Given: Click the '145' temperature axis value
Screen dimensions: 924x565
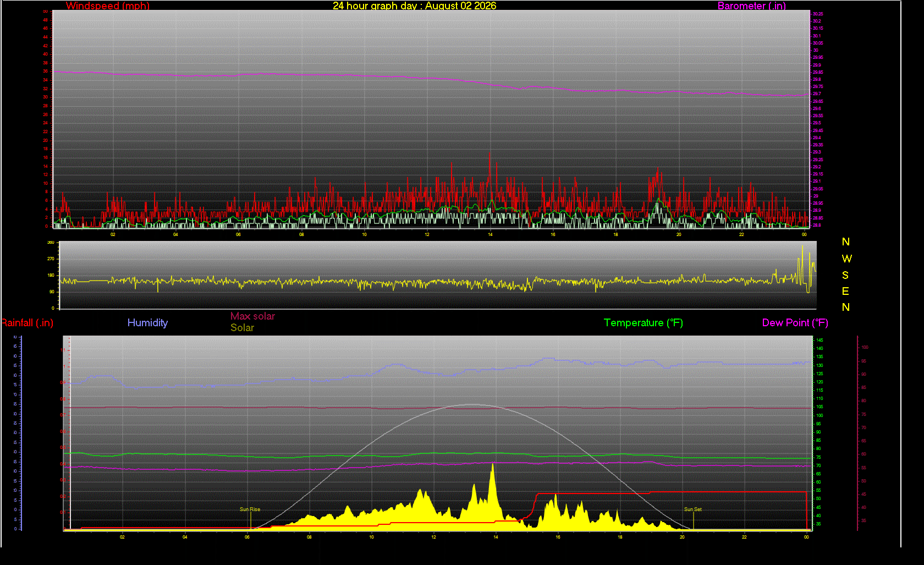Looking at the screenshot, I should (820, 340).
